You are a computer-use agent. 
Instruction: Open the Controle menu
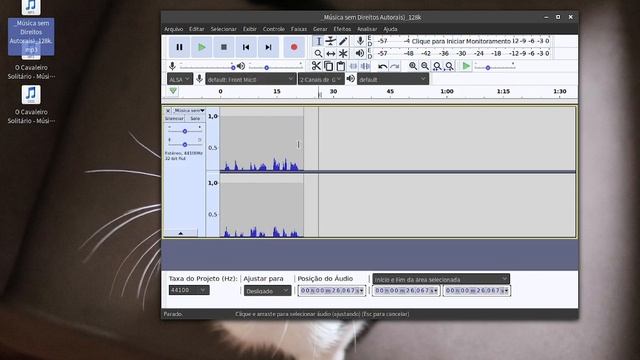point(273,29)
